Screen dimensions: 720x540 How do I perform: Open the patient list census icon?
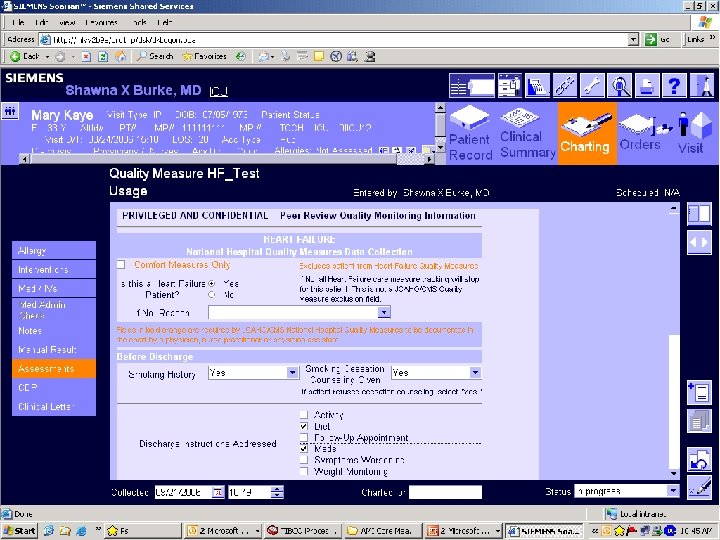472,85
